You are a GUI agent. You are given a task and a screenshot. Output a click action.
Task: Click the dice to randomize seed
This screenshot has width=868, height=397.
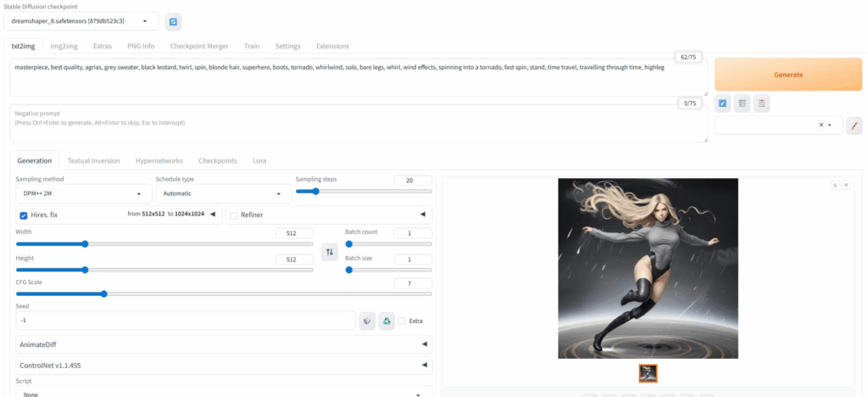tap(367, 321)
